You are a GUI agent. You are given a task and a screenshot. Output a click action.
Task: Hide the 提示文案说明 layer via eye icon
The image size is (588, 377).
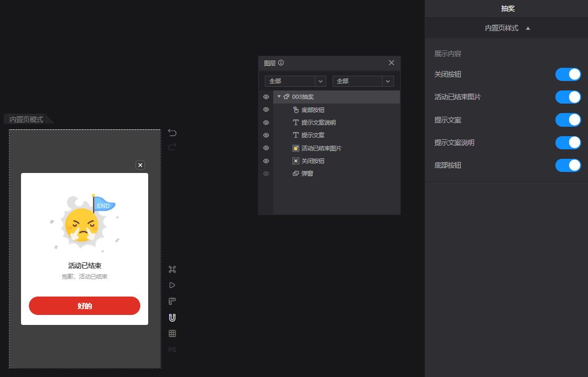tap(266, 123)
